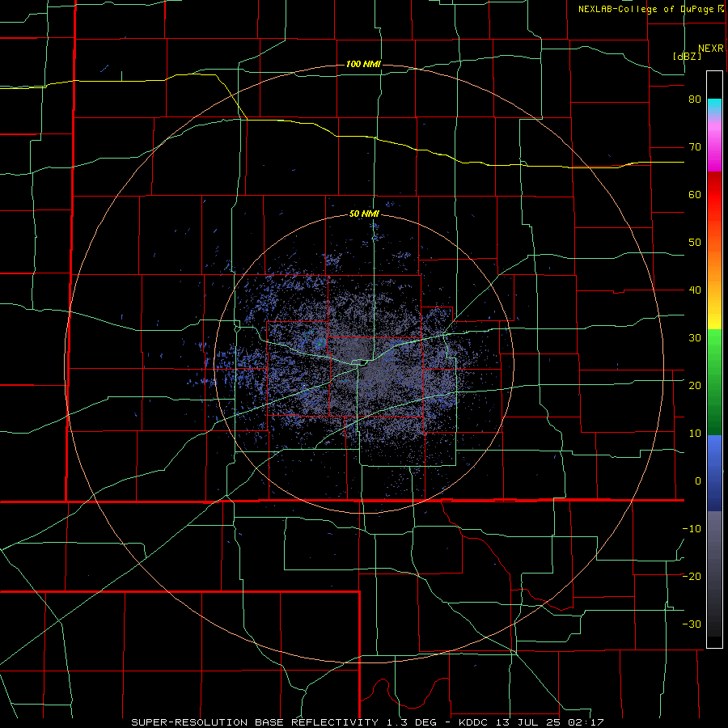Click the NEXR label above the color scale
This screenshot has width=728, height=728.
tap(711, 49)
